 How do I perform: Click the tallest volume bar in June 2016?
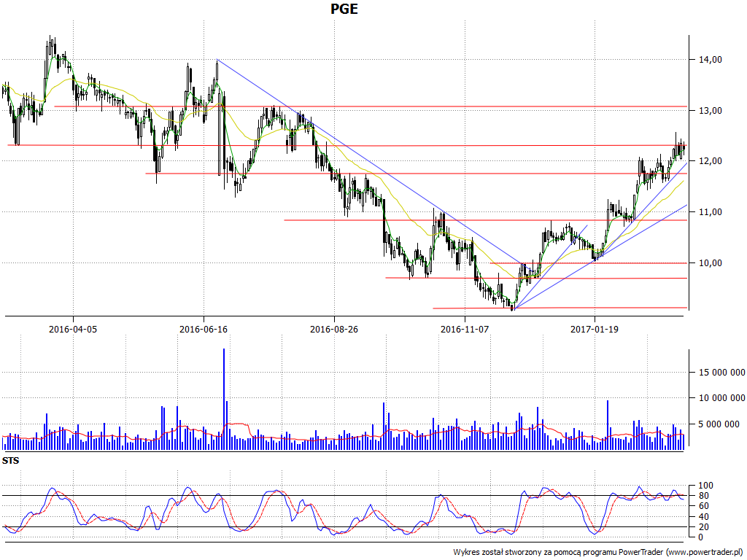click(x=224, y=400)
